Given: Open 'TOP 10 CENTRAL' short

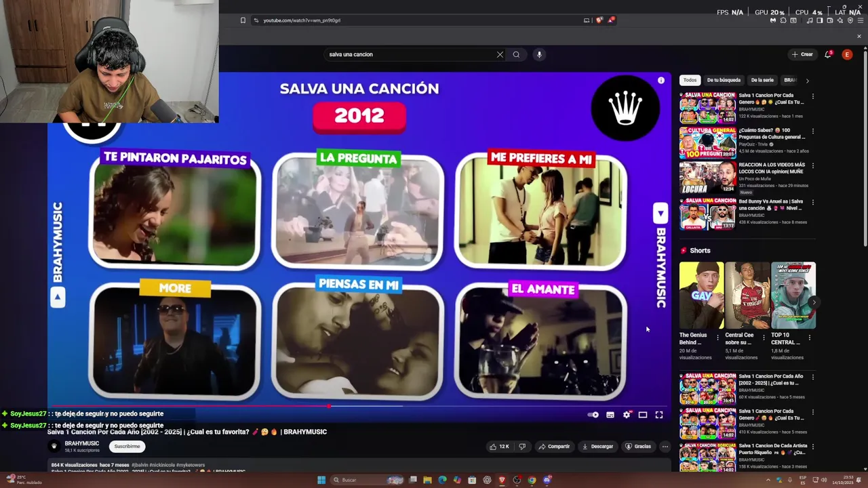Looking at the screenshot, I should pyautogui.click(x=793, y=296).
